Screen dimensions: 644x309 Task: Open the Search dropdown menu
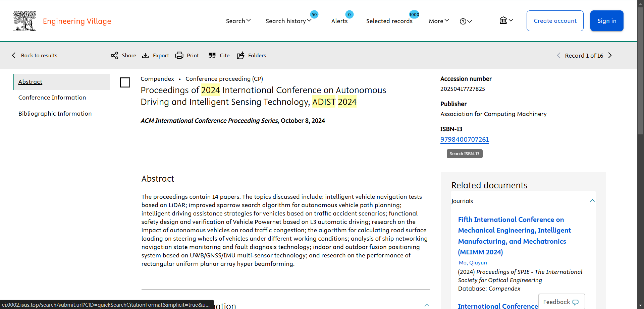click(238, 21)
